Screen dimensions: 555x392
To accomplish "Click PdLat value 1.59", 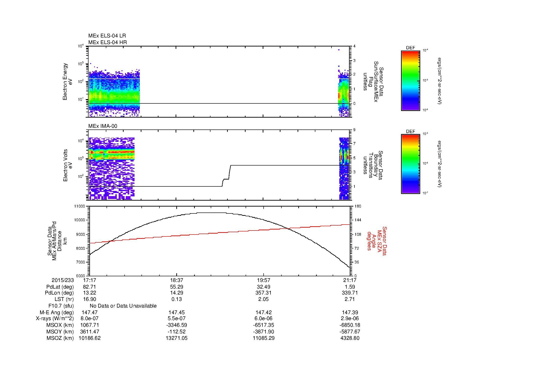I will (x=350, y=287).
